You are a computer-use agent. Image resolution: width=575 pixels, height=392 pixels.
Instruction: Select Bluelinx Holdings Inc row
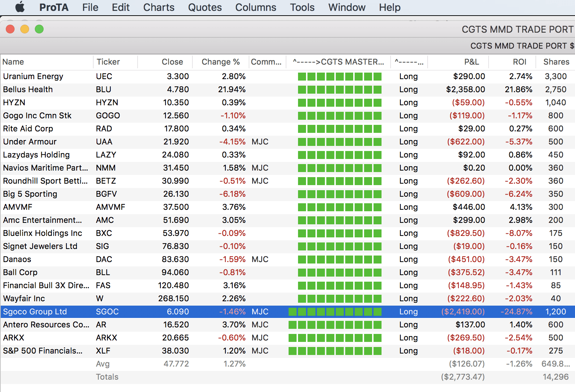pos(287,233)
